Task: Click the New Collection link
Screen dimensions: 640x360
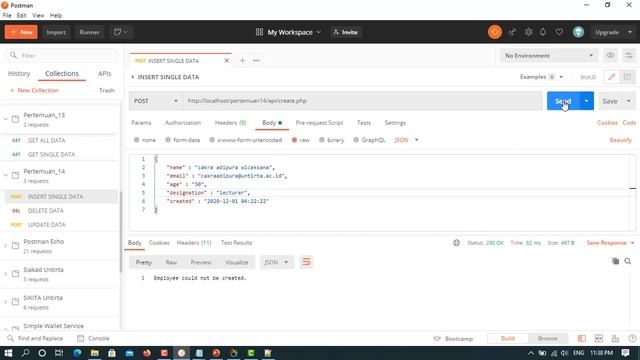Action: point(34,90)
